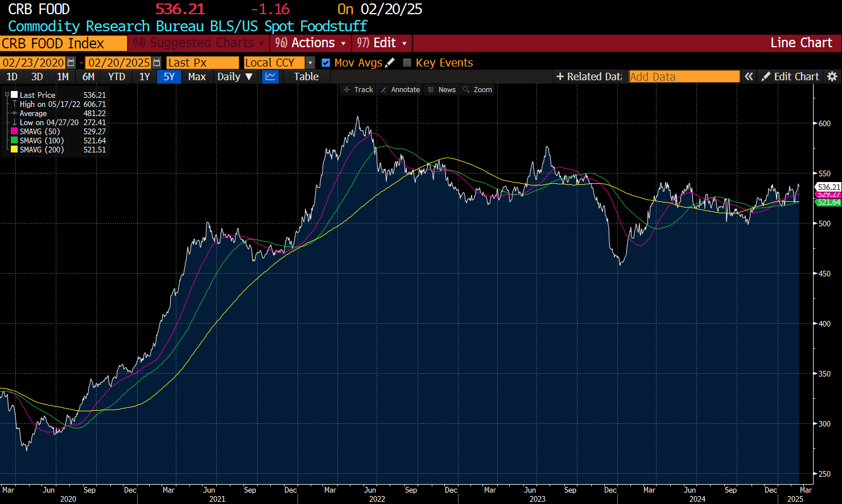Screen dimensions: 842x504
Task: Click the end date field 02/20/2025
Action: click(119, 63)
